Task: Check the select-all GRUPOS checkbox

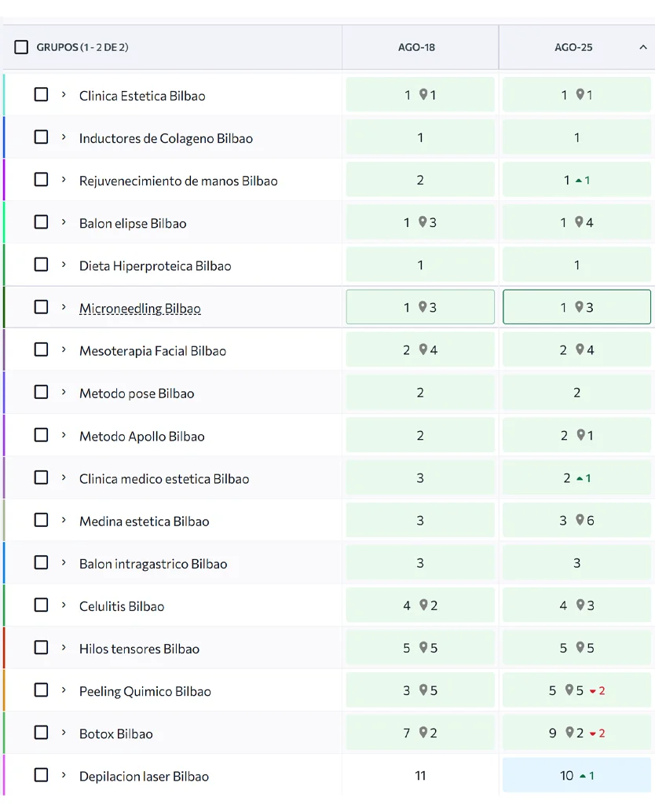Action: (21, 47)
